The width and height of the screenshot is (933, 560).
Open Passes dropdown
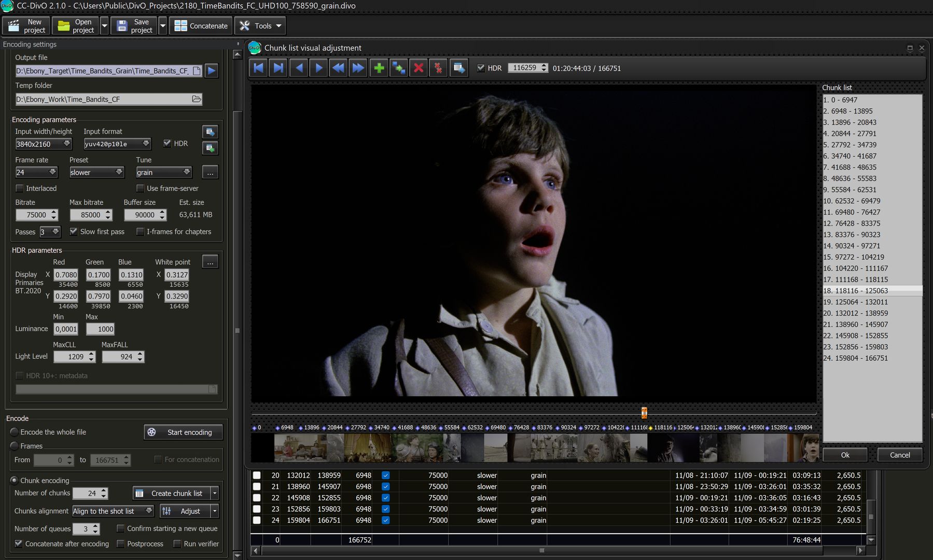(x=50, y=232)
